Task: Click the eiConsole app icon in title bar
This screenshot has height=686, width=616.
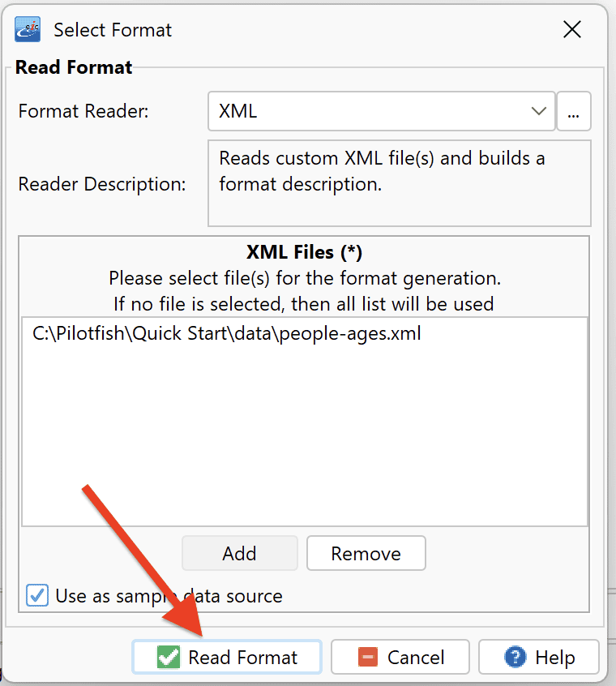Action: pos(28,29)
